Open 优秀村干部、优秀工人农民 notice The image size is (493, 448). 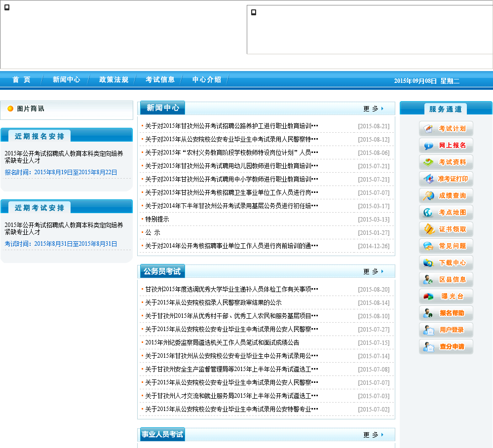[231, 316]
